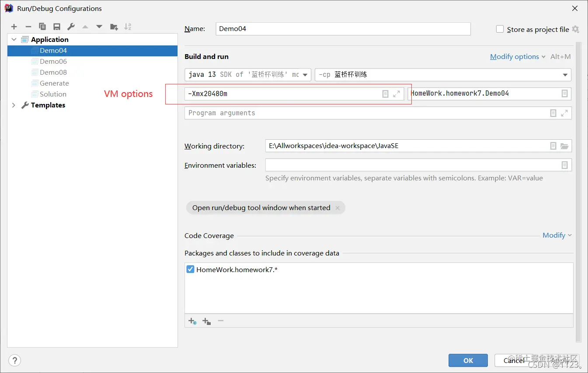
Task: Click the Application group label
Action: [x=49, y=39]
